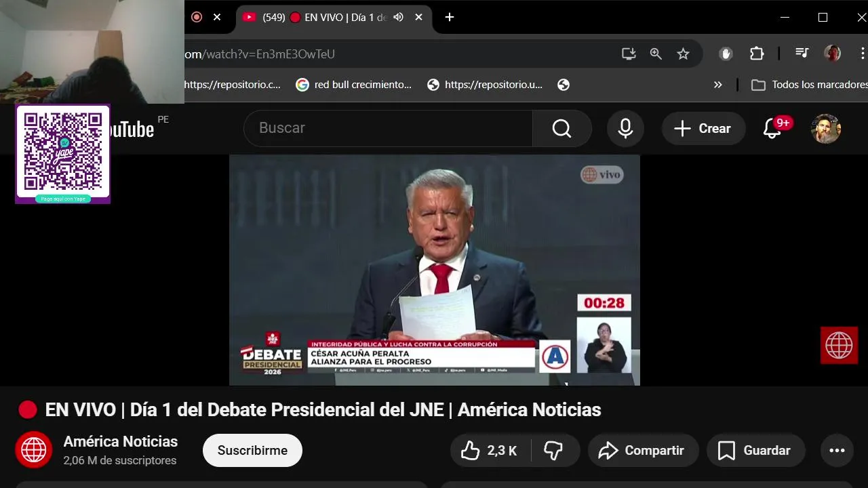The width and height of the screenshot is (868, 488).
Task: Click the América Noticias channel avatar
Action: [x=34, y=450]
